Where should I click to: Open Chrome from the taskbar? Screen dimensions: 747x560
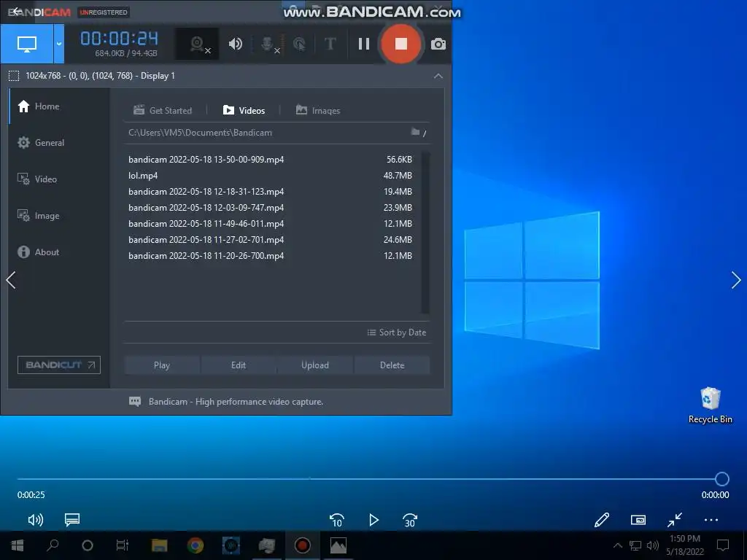(x=195, y=545)
